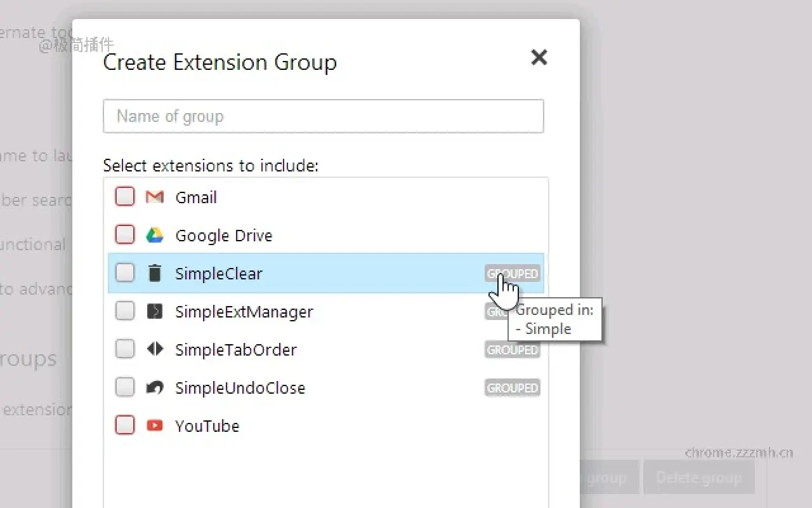Viewport: 812px width, 508px height.
Task: Close the Create Extension Group dialog
Action: (x=539, y=57)
